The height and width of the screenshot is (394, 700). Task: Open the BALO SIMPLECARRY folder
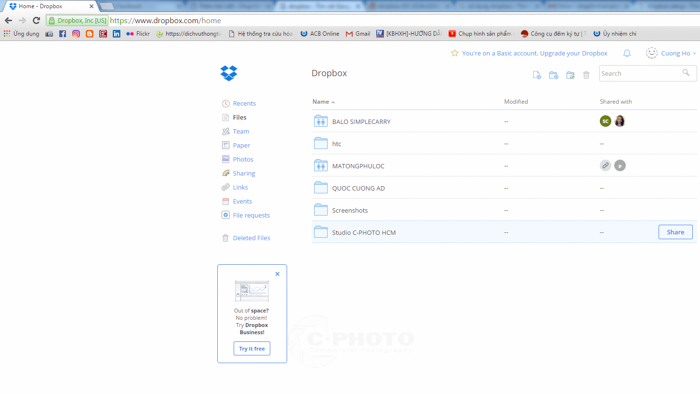click(361, 121)
